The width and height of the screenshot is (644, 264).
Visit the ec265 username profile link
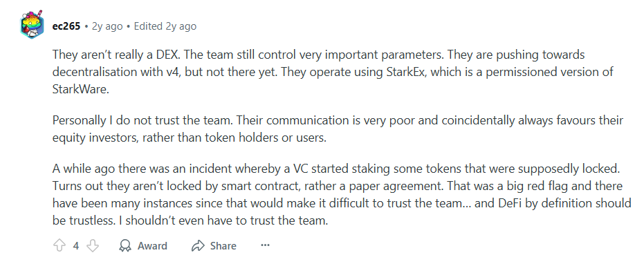pyautogui.click(x=66, y=26)
